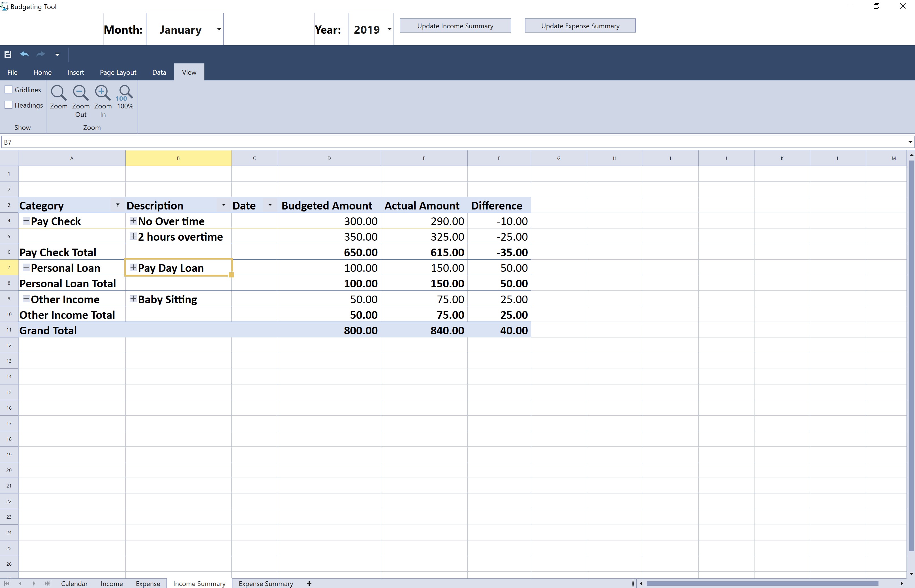Open the Category column filter dropdown

point(117,206)
